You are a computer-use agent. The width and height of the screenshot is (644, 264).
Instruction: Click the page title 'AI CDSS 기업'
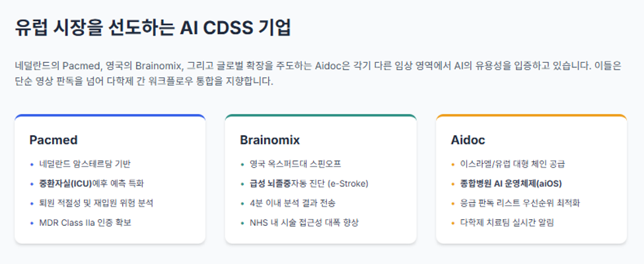tap(235, 28)
